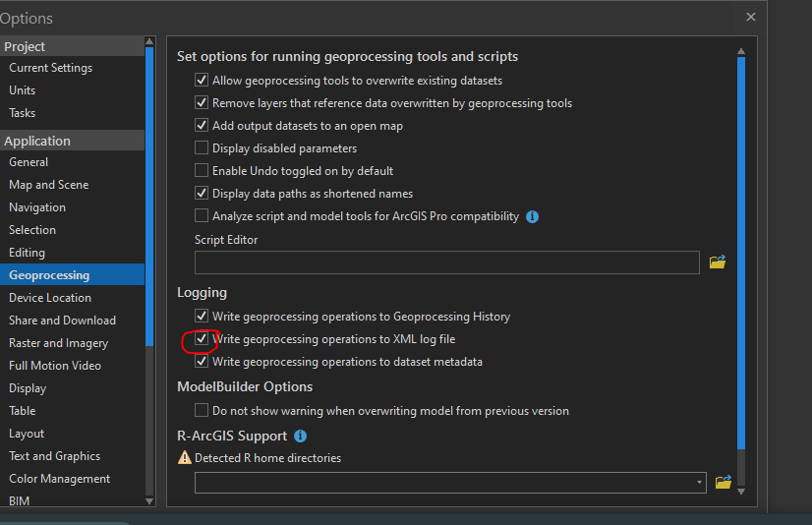Viewport: 812px width, 525px height.
Task: Click info icon next to R-ArcGIS Support
Action: [301, 436]
